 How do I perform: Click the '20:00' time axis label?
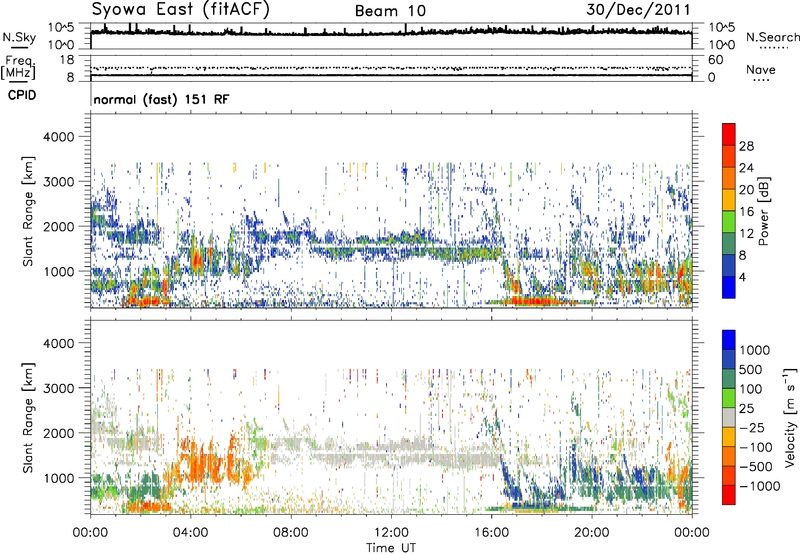point(591,533)
